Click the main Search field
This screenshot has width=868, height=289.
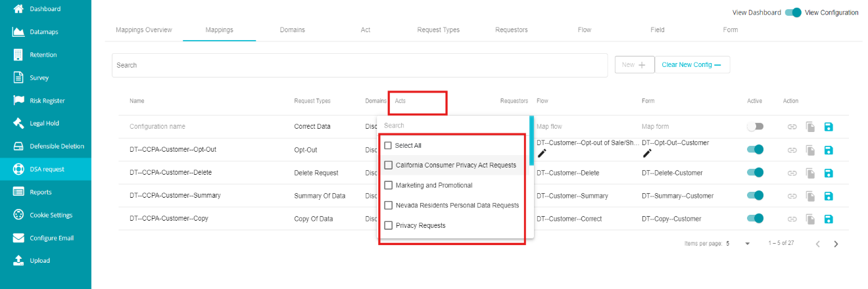pyautogui.click(x=360, y=66)
